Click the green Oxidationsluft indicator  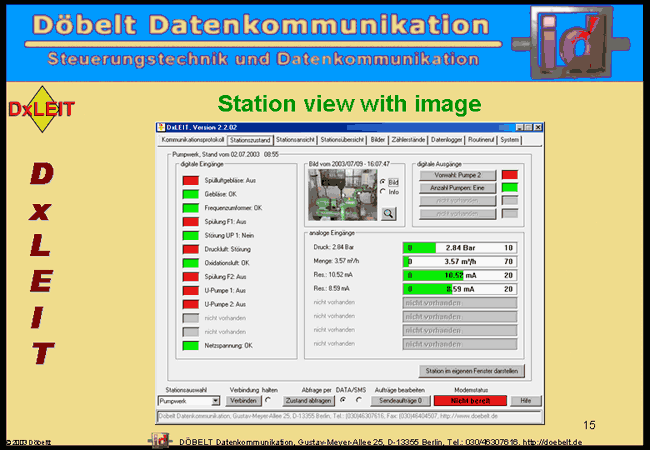click(x=191, y=263)
